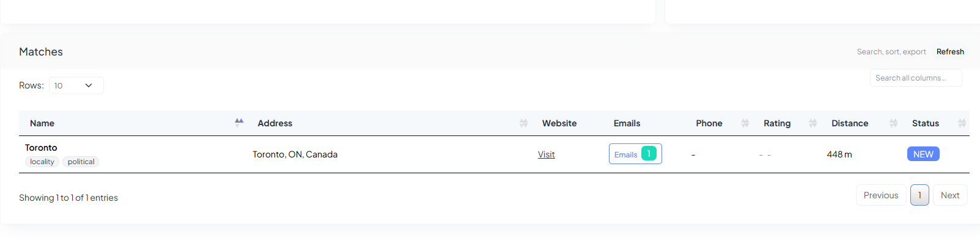This screenshot has width=980, height=252.
Task: Sort by Distance column sort icon
Action: tap(893, 123)
